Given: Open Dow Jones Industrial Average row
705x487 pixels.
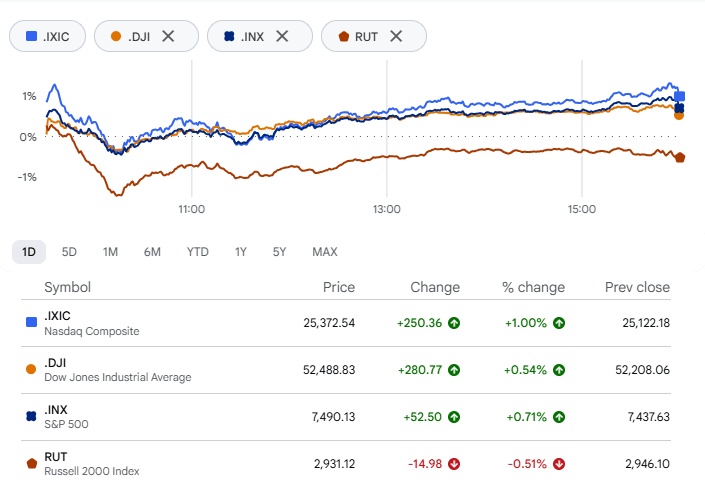Looking at the screenshot, I should click(346, 370).
